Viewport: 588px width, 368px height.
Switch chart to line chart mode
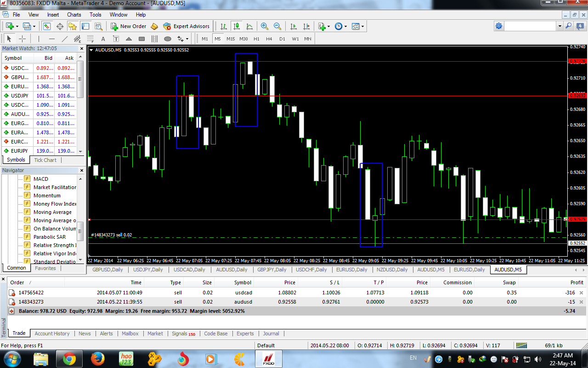point(249,26)
